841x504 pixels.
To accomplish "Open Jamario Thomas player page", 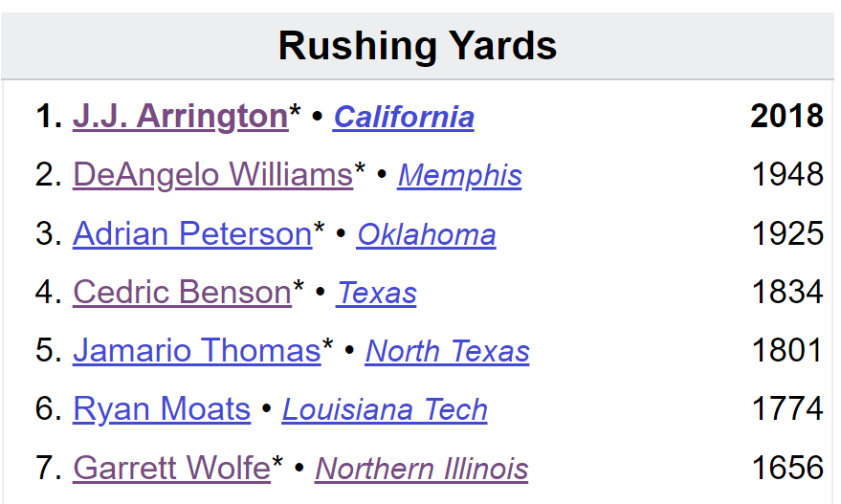I will click(x=197, y=351).
